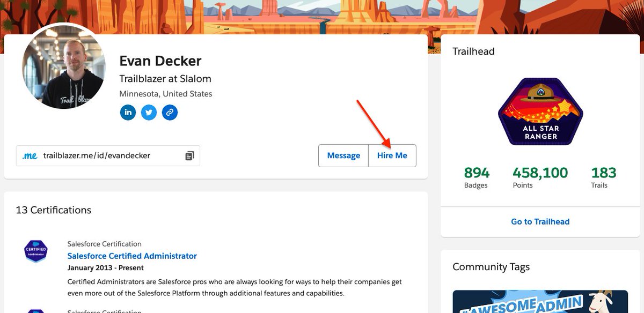The image size is (644, 313).
Task: Click Evan Decker's profile photo
Action: (x=64, y=66)
